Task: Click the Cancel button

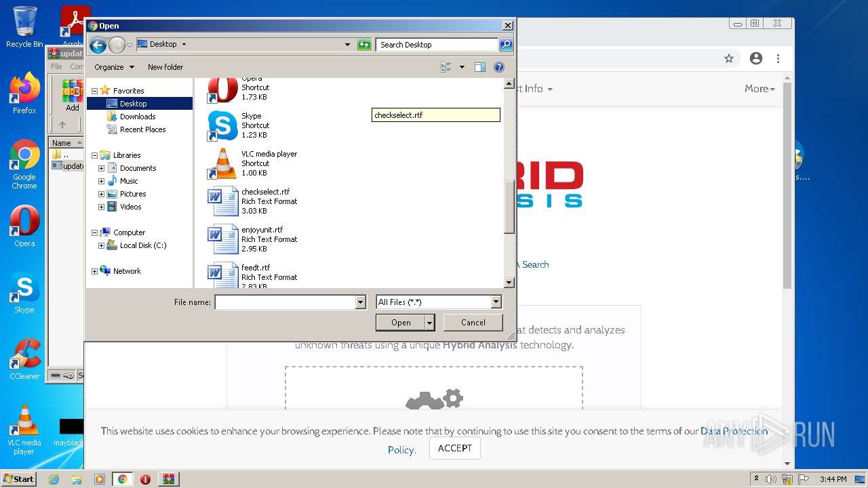Action: tap(473, 323)
